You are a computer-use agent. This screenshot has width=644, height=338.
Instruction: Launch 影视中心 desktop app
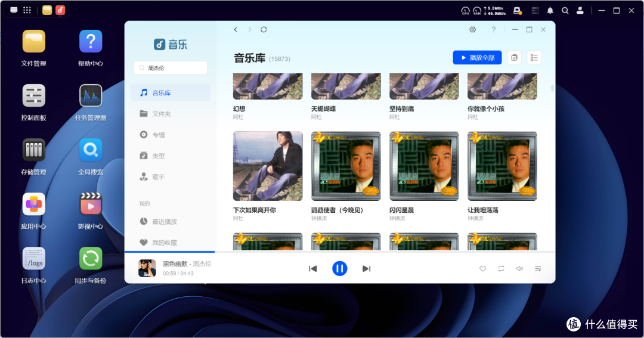pyautogui.click(x=91, y=204)
